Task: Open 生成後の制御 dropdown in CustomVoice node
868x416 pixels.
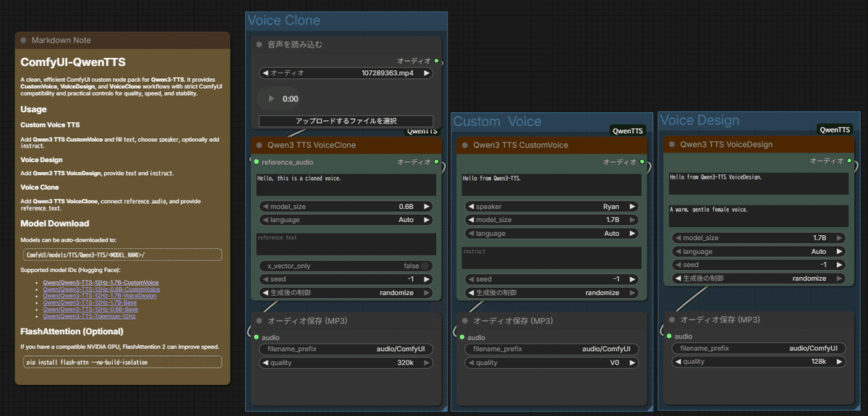Action: click(x=552, y=293)
